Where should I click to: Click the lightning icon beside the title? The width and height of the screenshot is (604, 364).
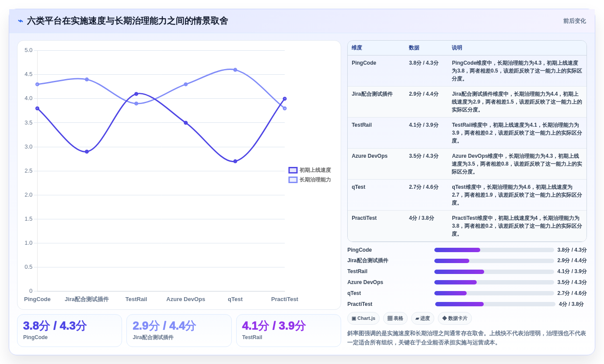click(21, 21)
